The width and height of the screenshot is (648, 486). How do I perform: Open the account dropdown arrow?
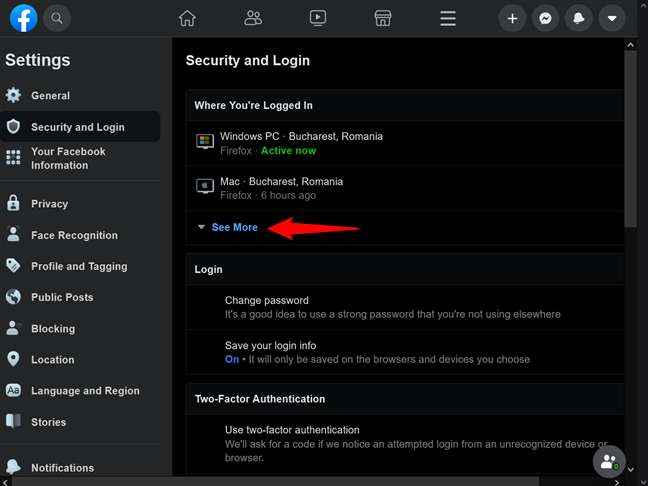(x=612, y=18)
